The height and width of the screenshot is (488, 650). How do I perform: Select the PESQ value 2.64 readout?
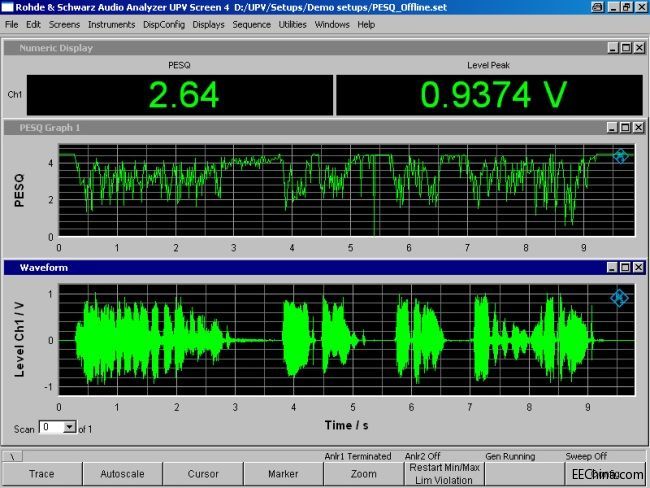click(x=180, y=95)
